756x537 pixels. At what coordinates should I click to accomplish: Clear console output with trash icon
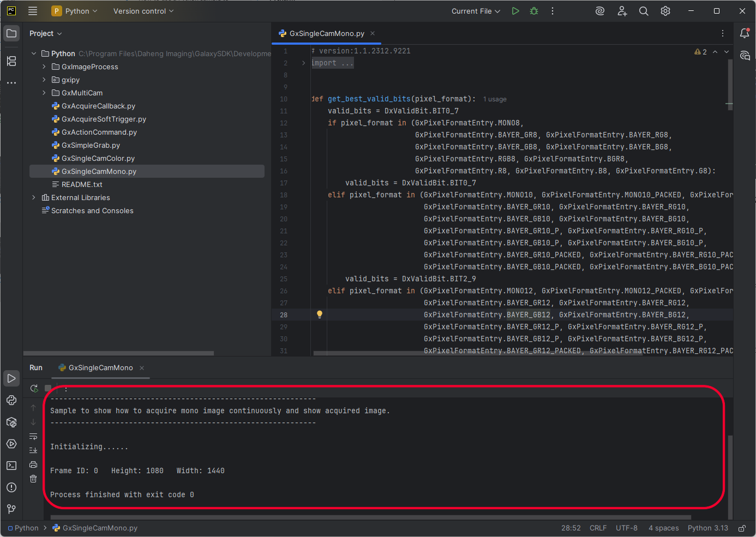coord(33,479)
